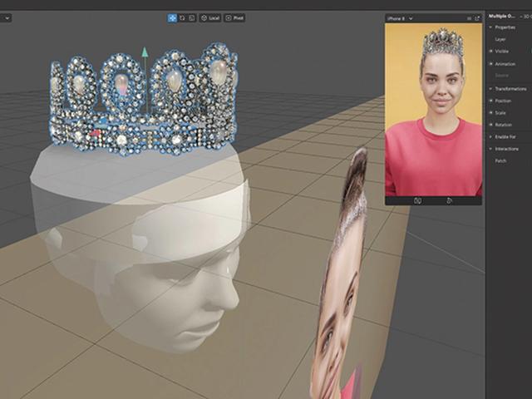
Task: Select the Scale manipulator tool
Action: click(192, 18)
